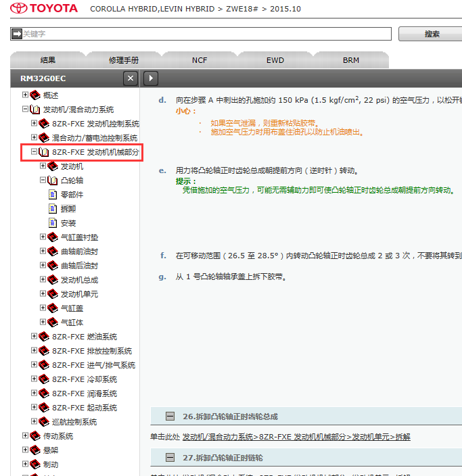Open the EWD tab

[275, 60]
